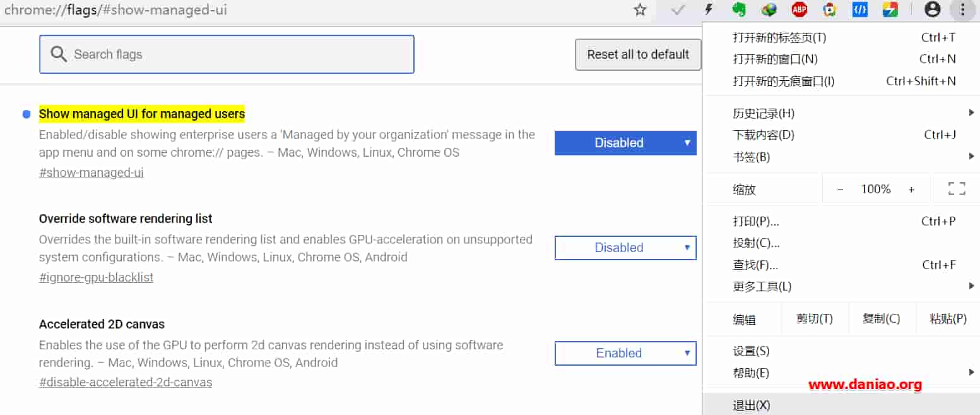Open the Show managed UI Disabled dropdown
Viewport: 980px width, 415px height.
(625, 143)
